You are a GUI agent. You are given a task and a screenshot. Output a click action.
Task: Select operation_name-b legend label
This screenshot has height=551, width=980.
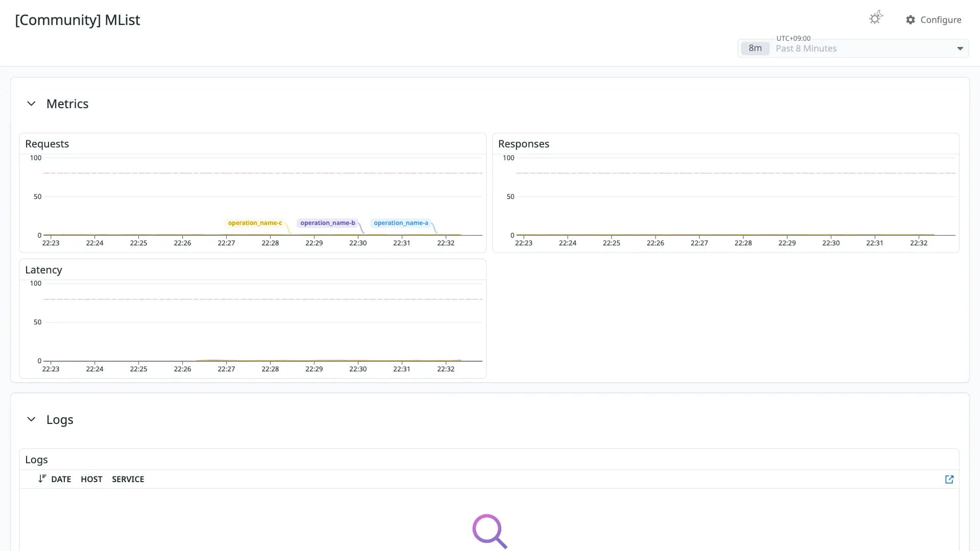coord(328,223)
